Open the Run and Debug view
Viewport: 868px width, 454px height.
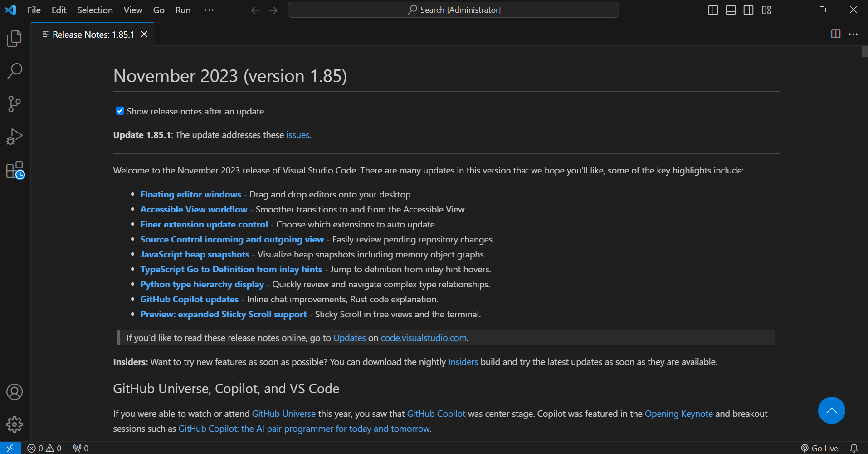[x=14, y=136]
